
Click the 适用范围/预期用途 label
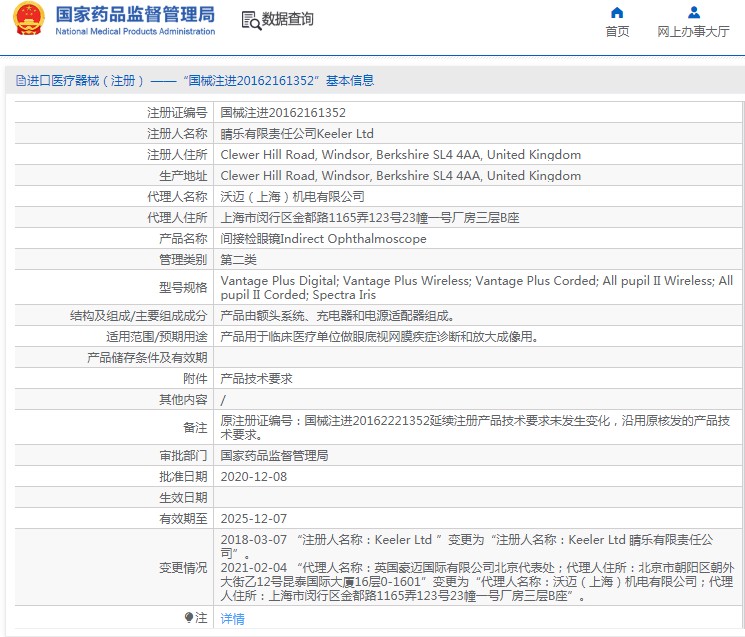click(x=157, y=336)
